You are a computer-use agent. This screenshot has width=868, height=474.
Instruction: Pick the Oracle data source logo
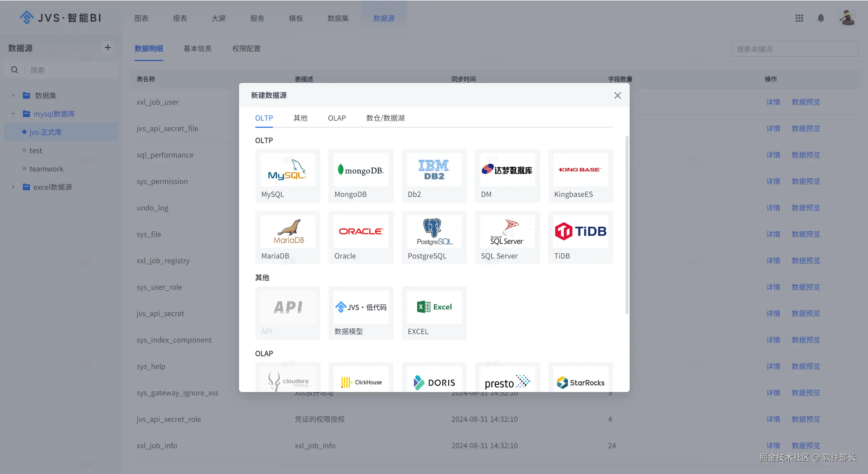[x=361, y=231]
